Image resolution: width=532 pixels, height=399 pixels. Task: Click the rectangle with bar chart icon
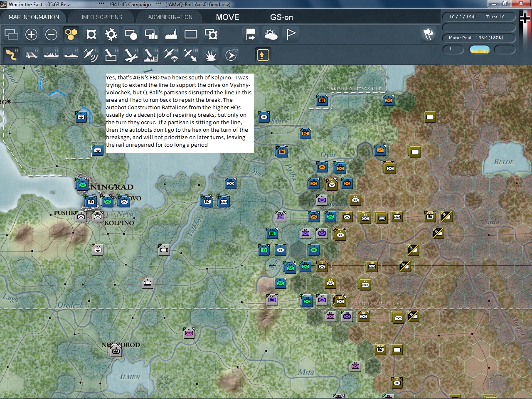click(x=151, y=34)
